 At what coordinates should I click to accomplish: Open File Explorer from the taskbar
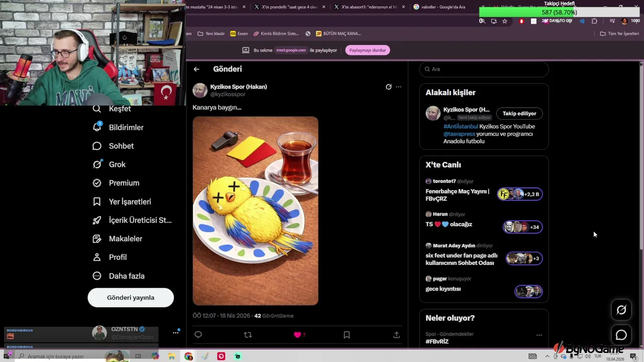[x=172, y=356]
